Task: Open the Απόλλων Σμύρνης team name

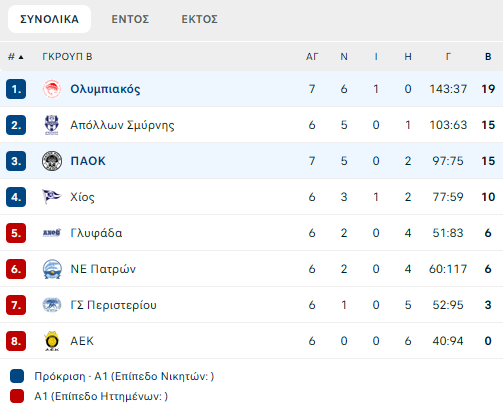Action: (x=122, y=125)
